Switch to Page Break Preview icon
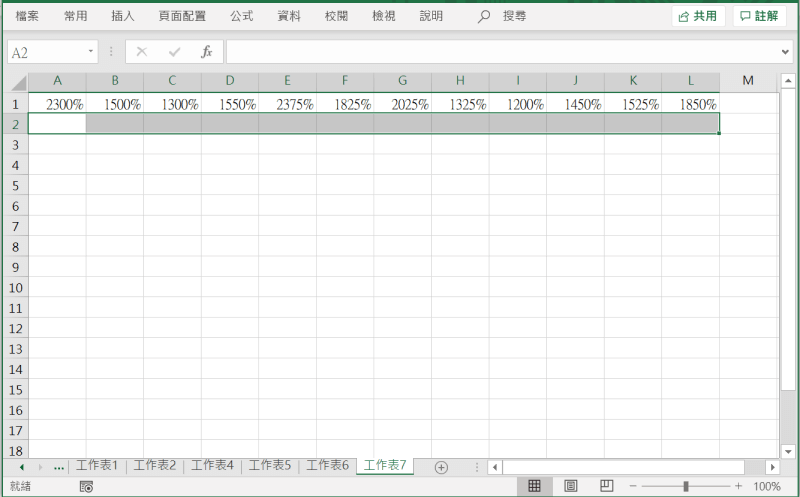 pos(607,486)
